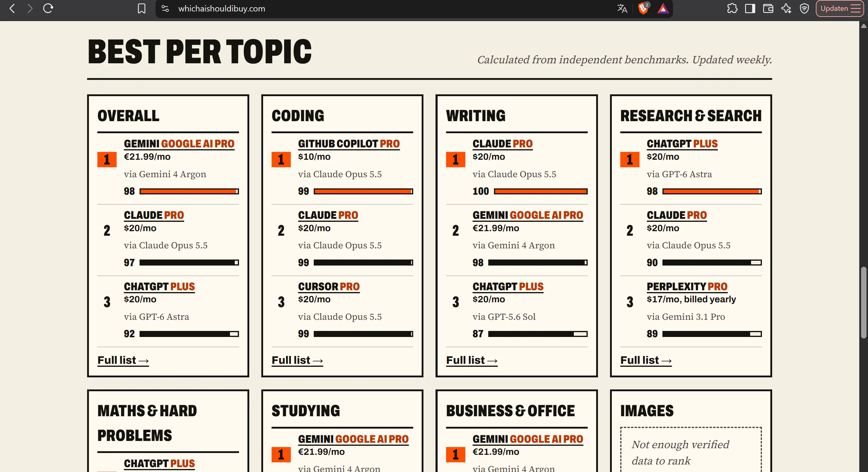The width and height of the screenshot is (868, 472).
Task: Click the score 100 bar in Writing
Action: [541, 191]
